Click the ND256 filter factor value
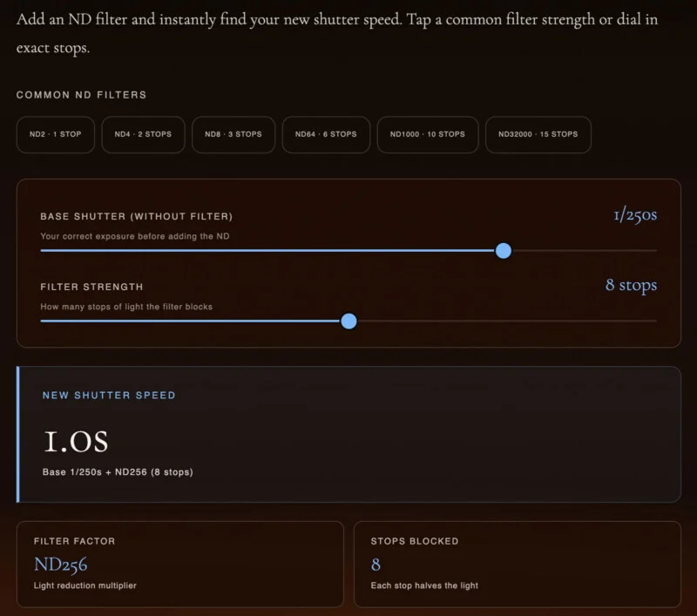 pos(60,564)
